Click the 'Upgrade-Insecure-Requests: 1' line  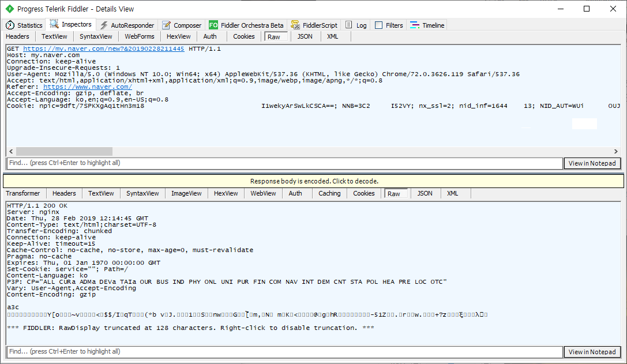(63, 68)
